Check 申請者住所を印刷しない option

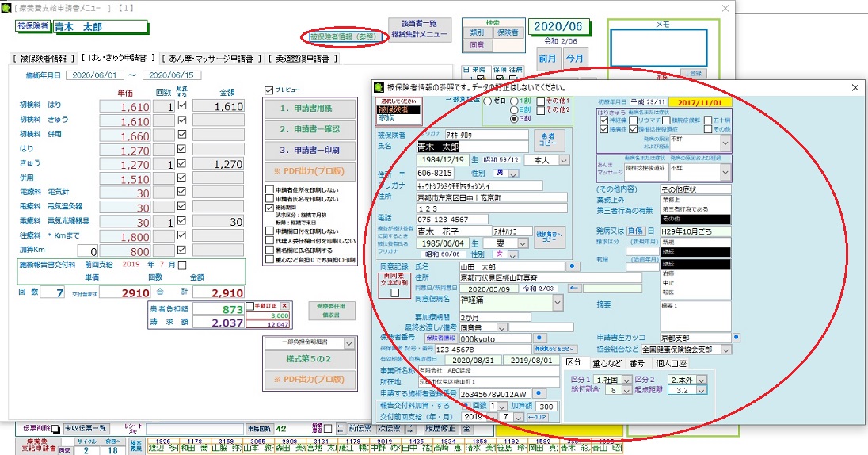[269, 189]
